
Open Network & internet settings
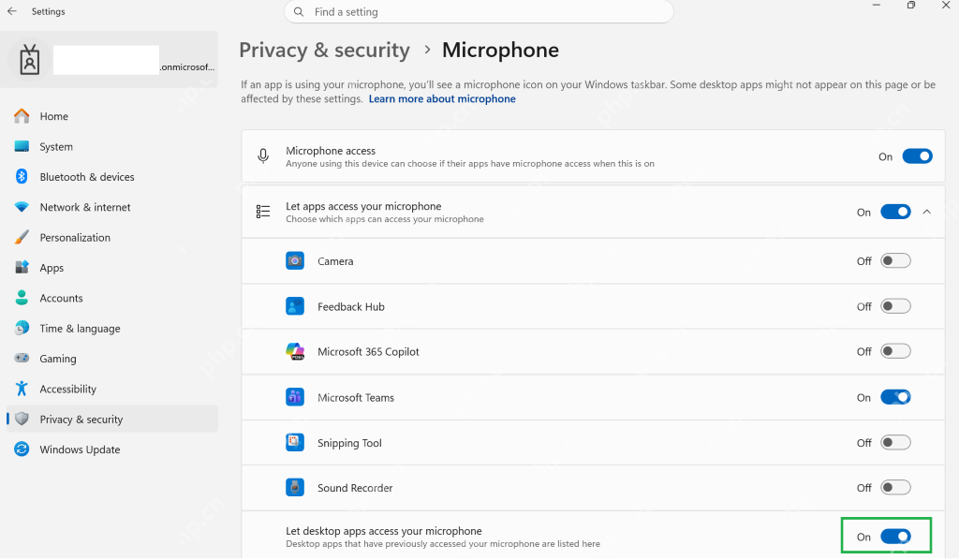pyautogui.click(x=112, y=207)
